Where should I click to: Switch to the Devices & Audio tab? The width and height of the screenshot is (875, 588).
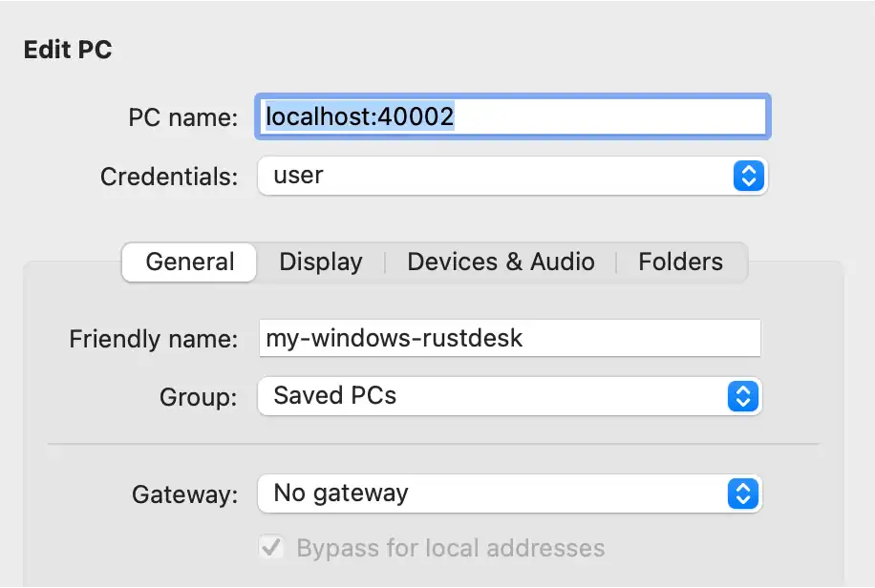(500, 262)
